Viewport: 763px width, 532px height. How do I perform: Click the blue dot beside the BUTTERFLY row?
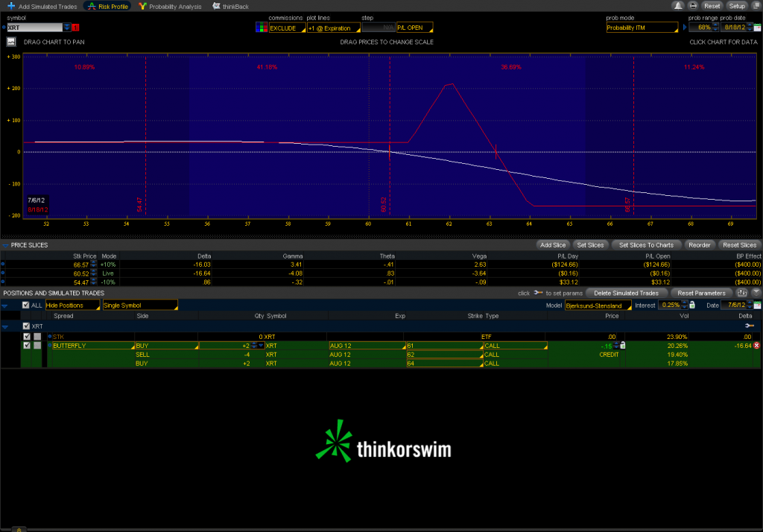pos(50,346)
